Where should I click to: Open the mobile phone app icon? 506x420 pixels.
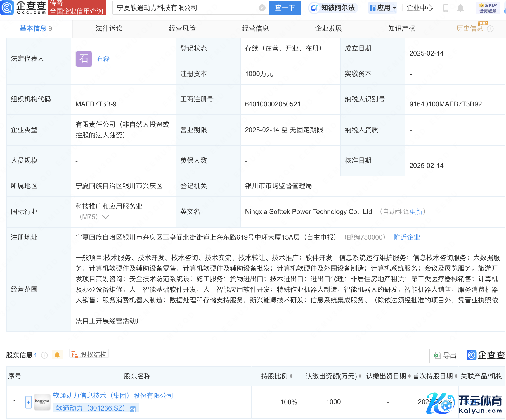(x=446, y=8)
